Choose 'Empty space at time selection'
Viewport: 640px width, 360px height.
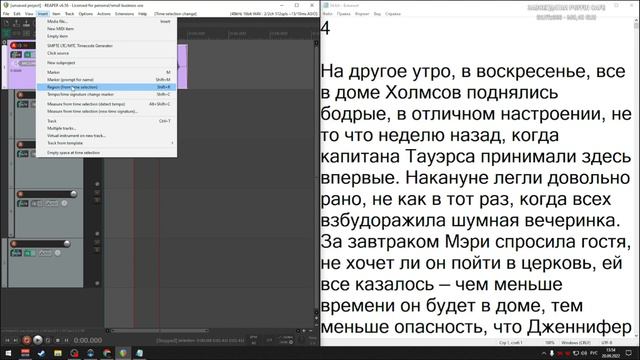pyautogui.click(x=107, y=153)
